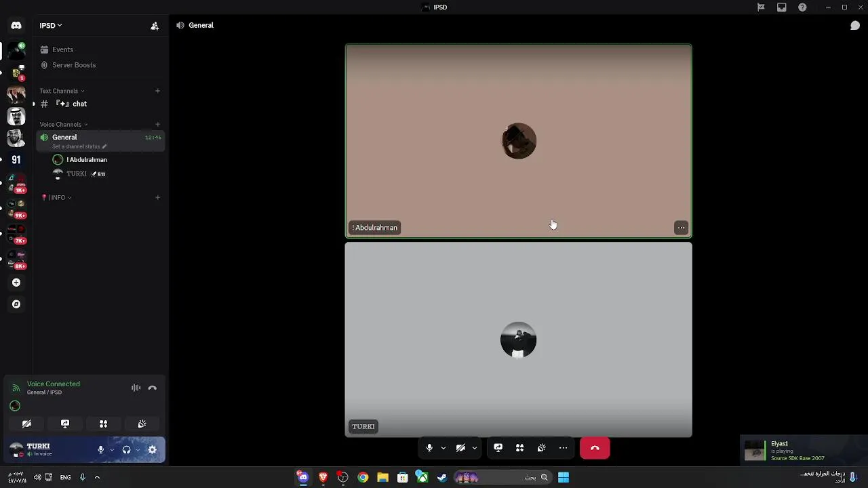The width and height of the screenshot is (868, 488).
Task: Create a channel in Voice Channels
Action: (x=157, y=125)
